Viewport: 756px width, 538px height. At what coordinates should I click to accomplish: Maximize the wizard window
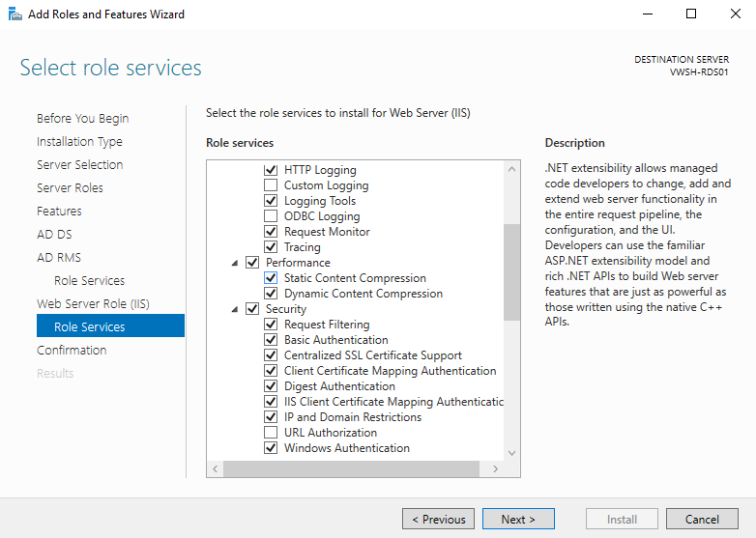coord(691,14)
